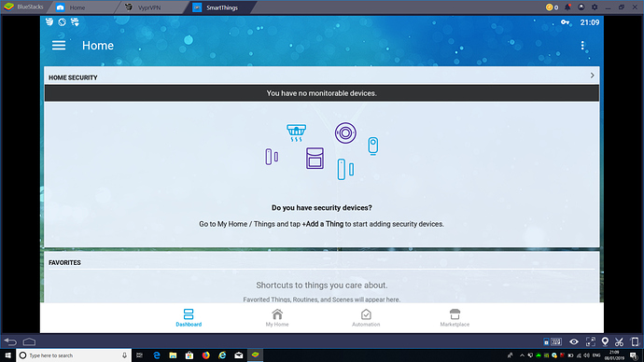This screenshot has height=362, width=644.
Task: Open the Mail app from taskbar
Action: [x=239, y=355]
